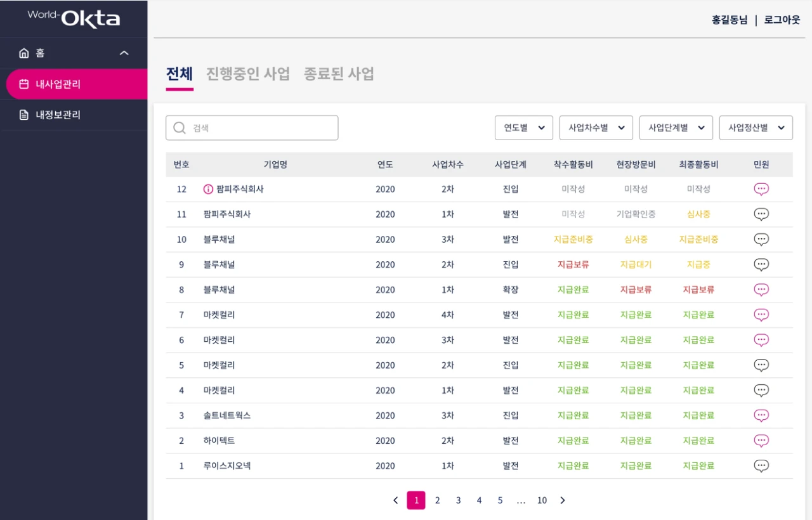The width and height of the screenshot is (812, 520).
Task: Open the 연도별 filter dropdown
Action: (x=523, y=127)
